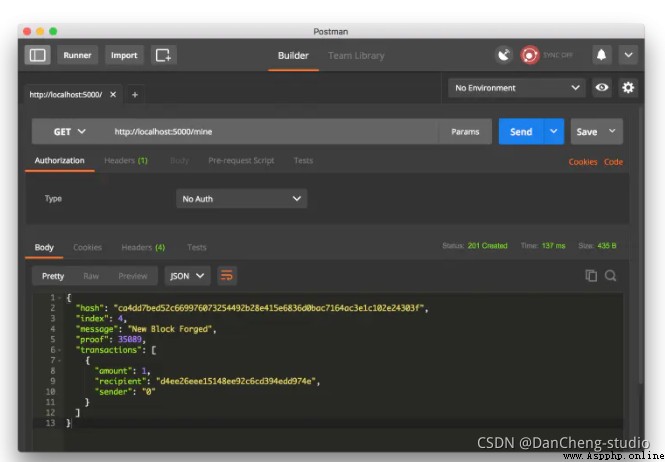Click the Save button

click(587, 132)
